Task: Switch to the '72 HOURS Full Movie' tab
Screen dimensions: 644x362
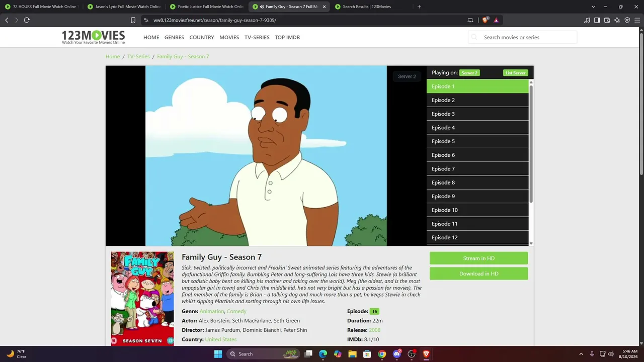Action: pyautogui.click(x=41, y=7)
